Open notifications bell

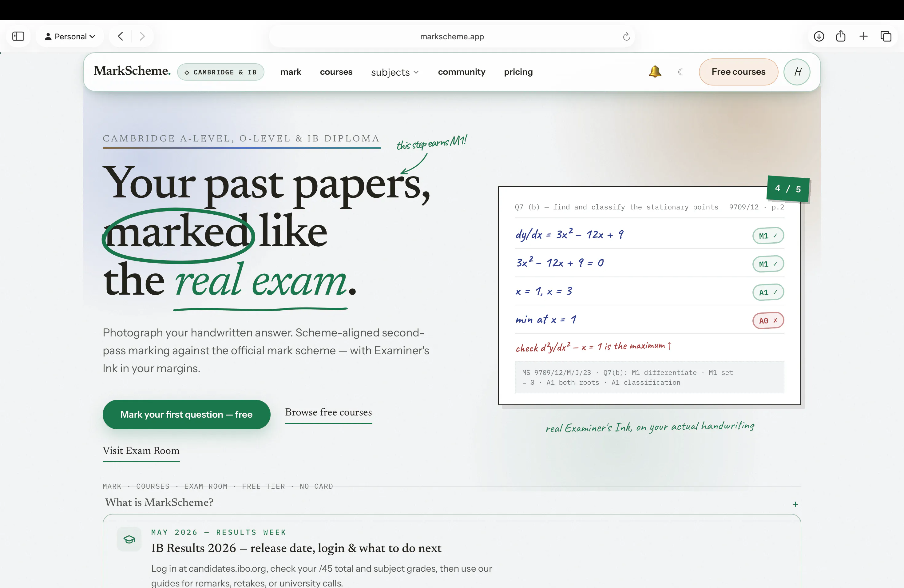pos(655,72)
